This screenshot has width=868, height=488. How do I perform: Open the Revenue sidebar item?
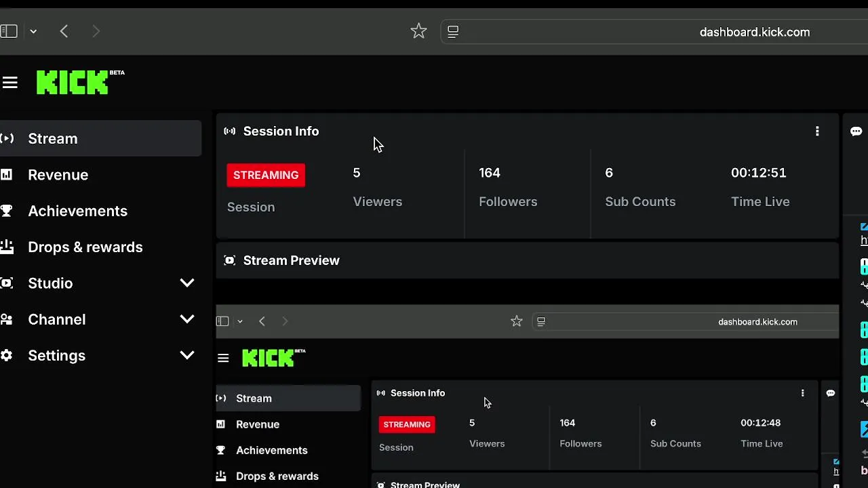58,175
